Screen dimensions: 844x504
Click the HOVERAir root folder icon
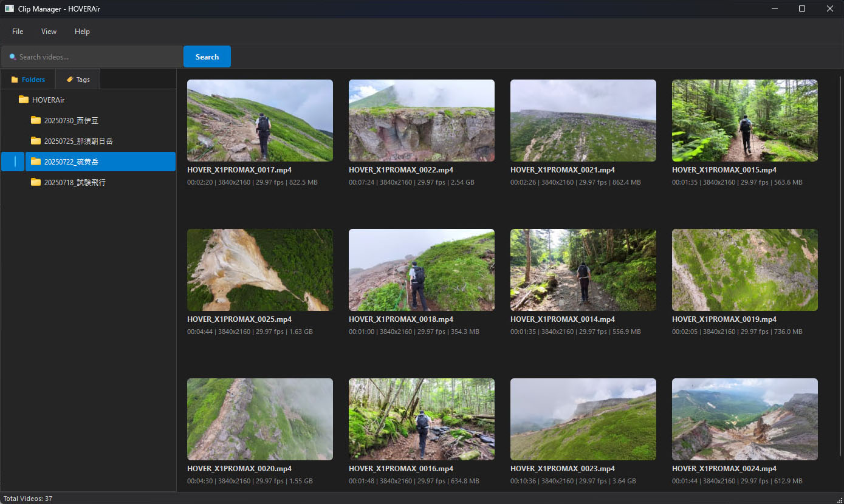[24, 100]
